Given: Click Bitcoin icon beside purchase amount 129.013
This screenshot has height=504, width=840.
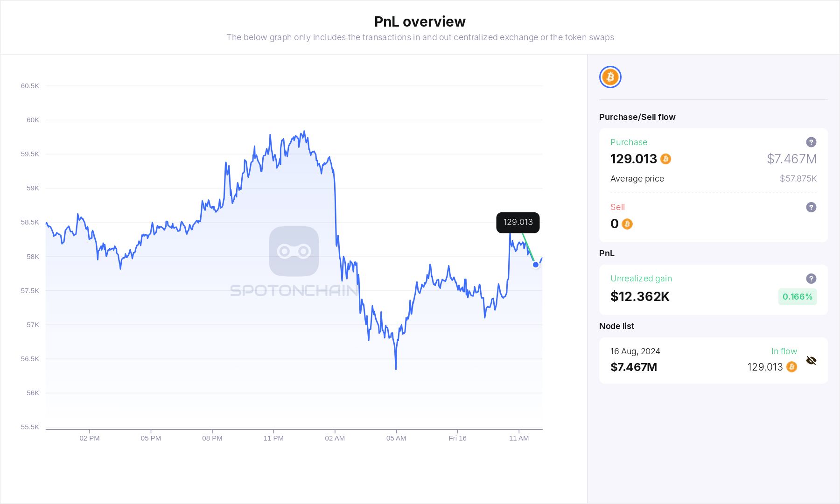Looking at the screenshot, I should (x=666, y=159).
